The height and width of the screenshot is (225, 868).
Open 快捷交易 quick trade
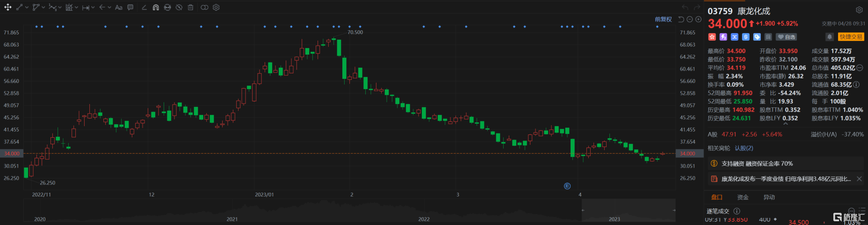[x=851, y=37]
